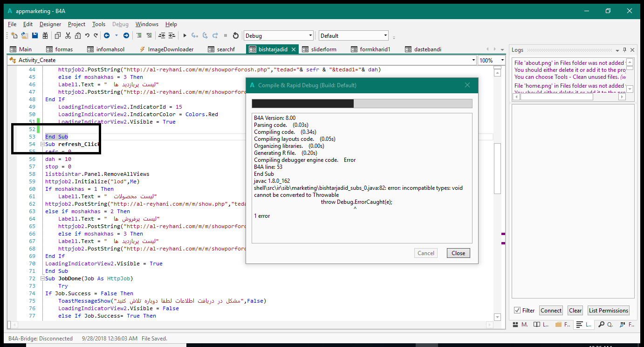Uncheck the Filter checkbox in Logs
The height and width of the screenshot is (347, 644).
(x=517, y=311)
